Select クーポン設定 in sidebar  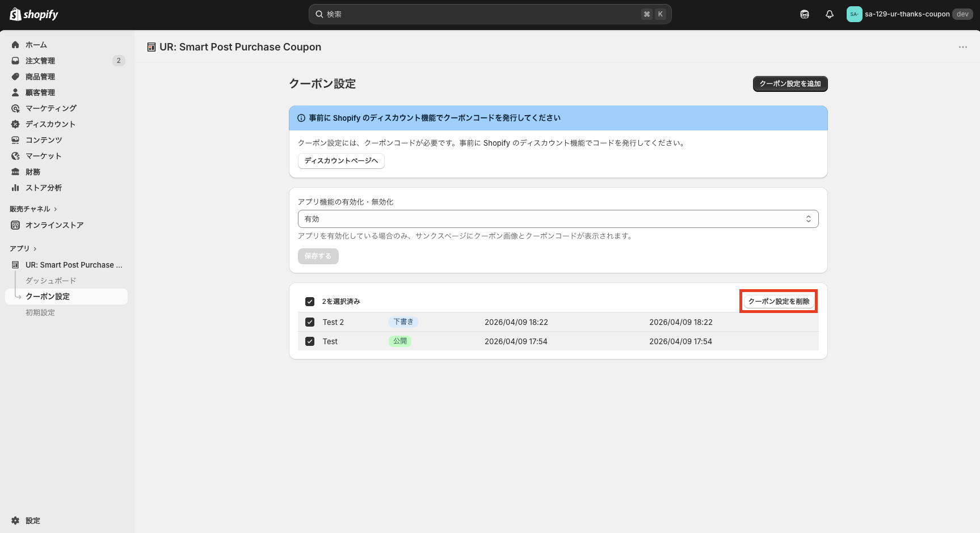(x=66, y=297)
